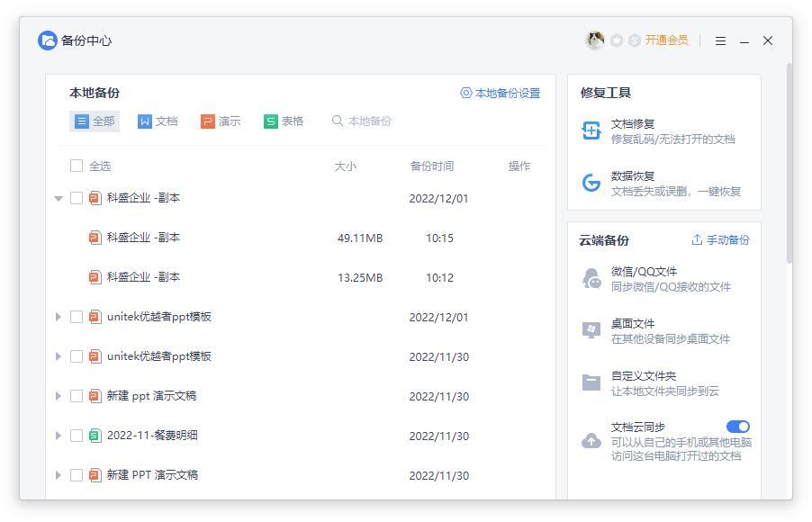Click the 修复工具 panel heading
This screenshot has width=812, height=522.
(605, 93)
